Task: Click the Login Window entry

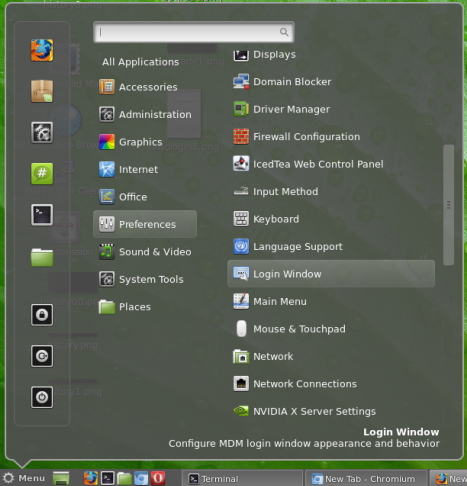Action: coord(331,274)
